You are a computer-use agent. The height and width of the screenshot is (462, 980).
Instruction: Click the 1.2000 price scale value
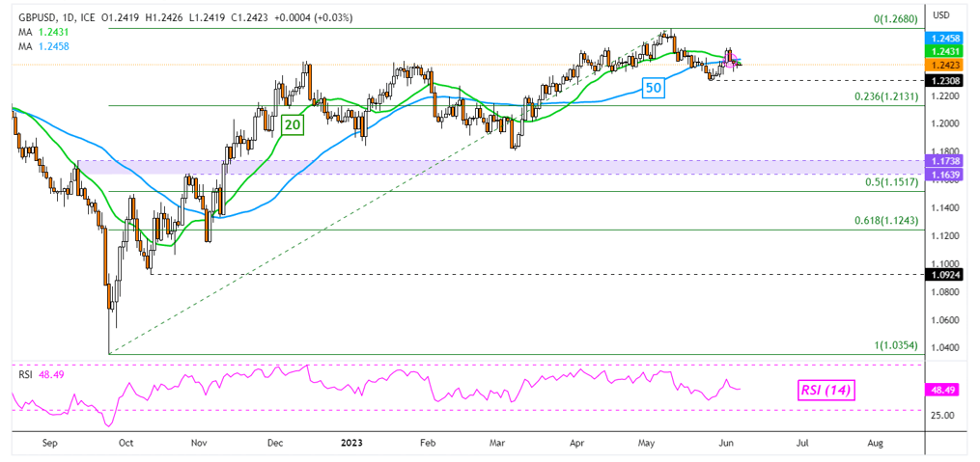click(x=945, y=123)
